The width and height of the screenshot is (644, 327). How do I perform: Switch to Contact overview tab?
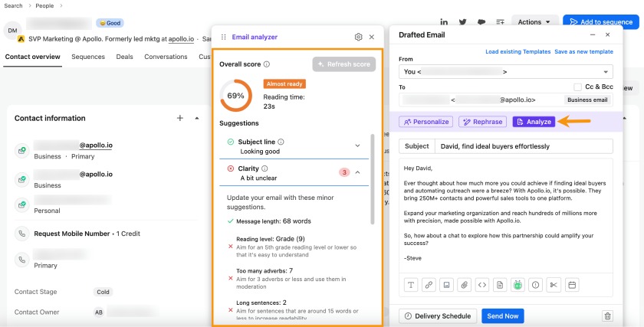pos(33,57)
